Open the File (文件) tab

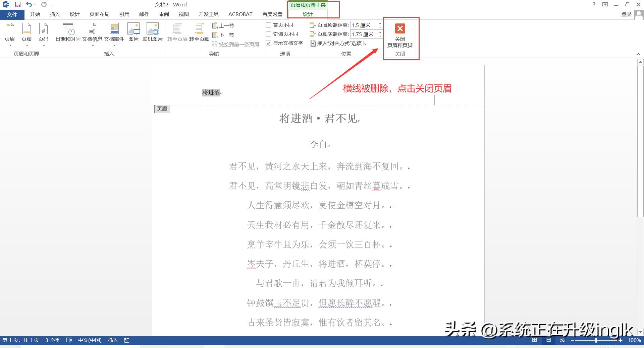click(12, 14)
